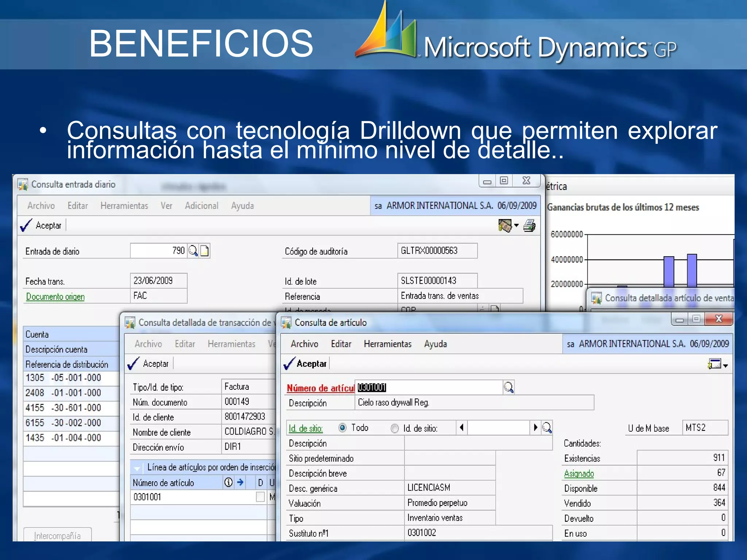Click Id. de lote value SLSTE00000143
747x560 pixels.
[437, 280]
